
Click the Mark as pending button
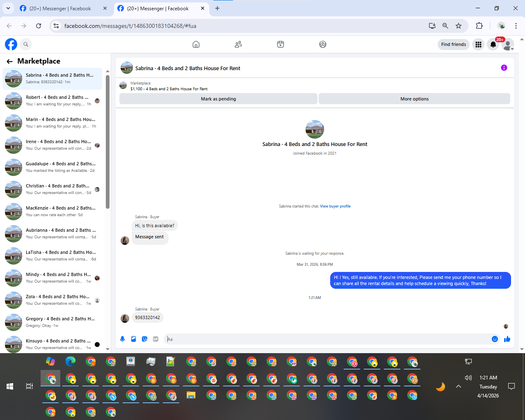pos(218,99)
